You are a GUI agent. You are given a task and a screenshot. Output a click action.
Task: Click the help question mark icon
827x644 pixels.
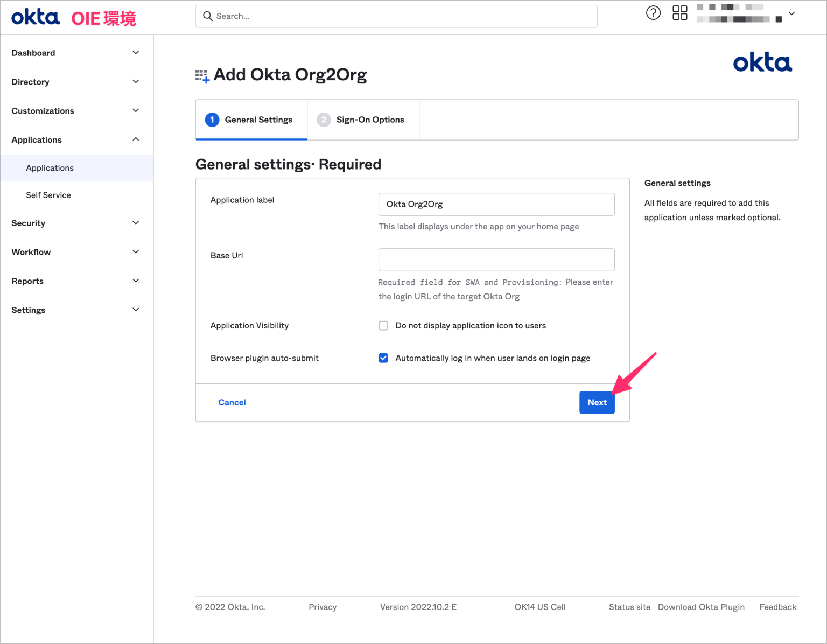click(x=653, y=13)
